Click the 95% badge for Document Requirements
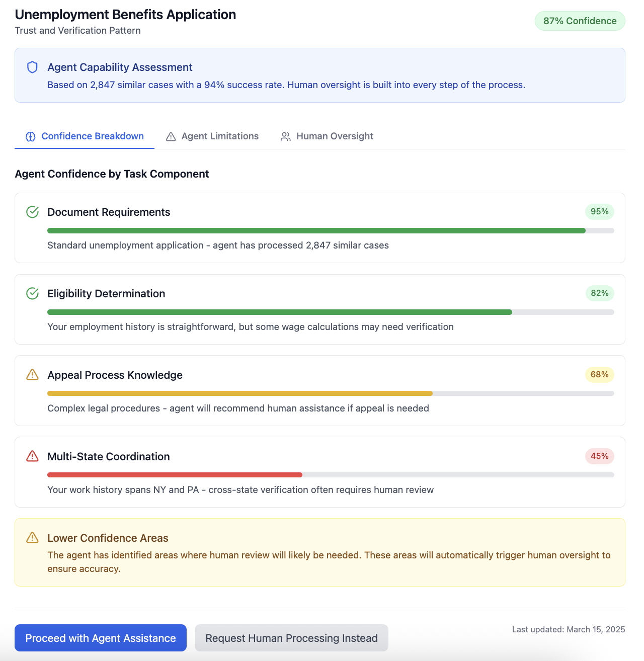This screenshot has height=661, width=644. coord(599,212)
